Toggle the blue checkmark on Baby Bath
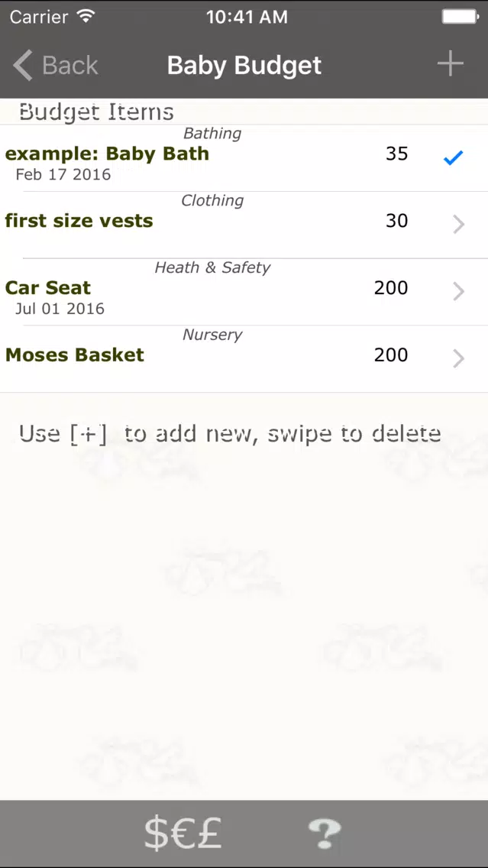The width and height of the screenshot is (488, 868). click(453, 158)
